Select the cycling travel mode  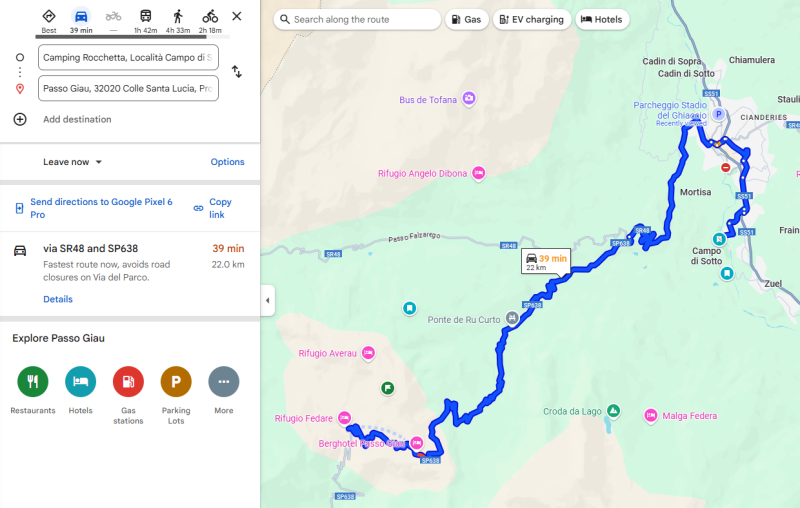210,20
